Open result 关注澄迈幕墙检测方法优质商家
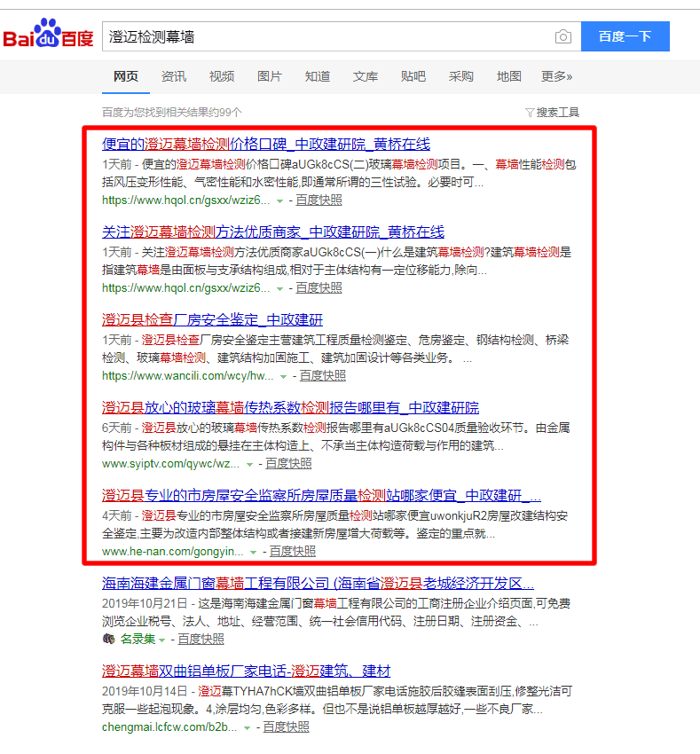 click(x=273, y=232)
